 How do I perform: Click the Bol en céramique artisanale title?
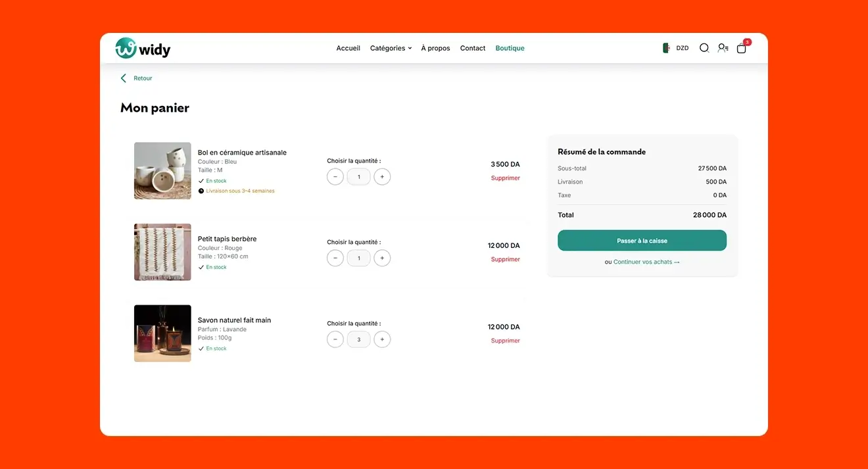(242, 153)
